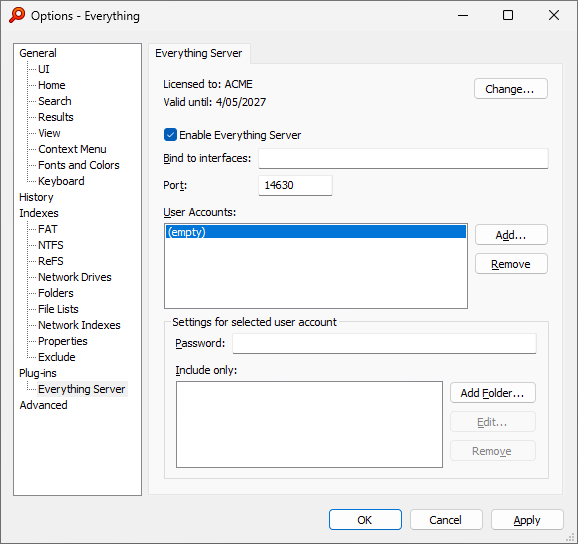
Task: Confirm settings with OK button
Action: pyautogui.click(x=365, y=520)
